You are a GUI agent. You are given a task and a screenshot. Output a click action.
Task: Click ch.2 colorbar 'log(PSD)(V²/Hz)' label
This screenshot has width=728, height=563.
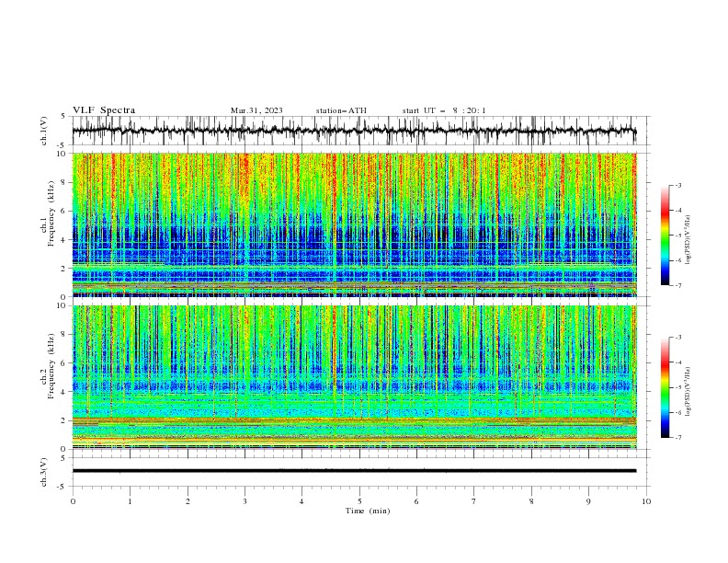(x=688, y=392)
